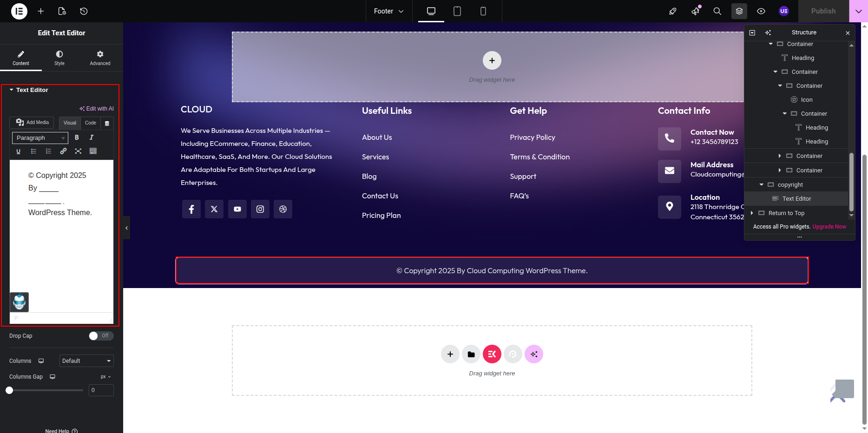This screenshot has width=868, height=433.
Task: Open Publish options dropdown arrow
Action: pyautogui.click(x=858, y=11)
